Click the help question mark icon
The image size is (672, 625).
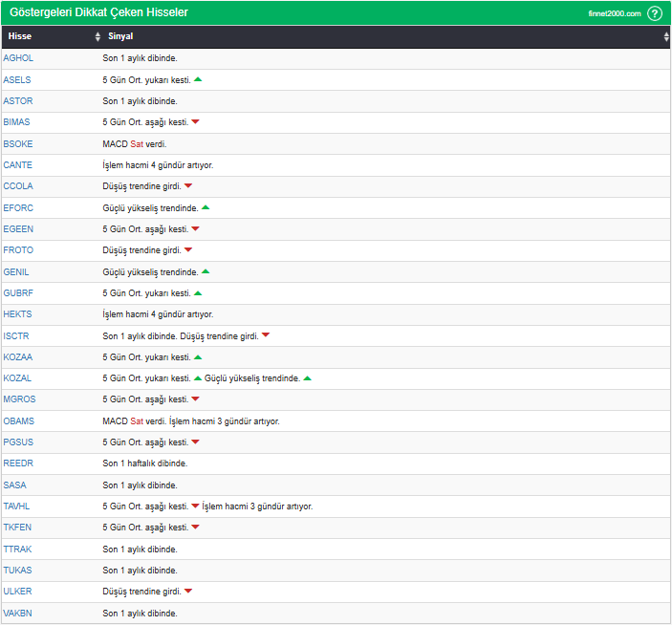click(654, 13)
